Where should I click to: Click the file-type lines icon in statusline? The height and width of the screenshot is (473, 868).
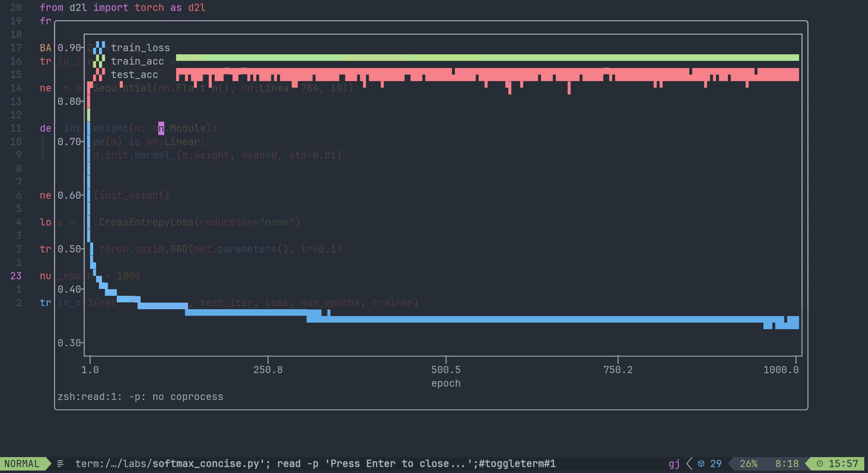(x=60, y=464)
